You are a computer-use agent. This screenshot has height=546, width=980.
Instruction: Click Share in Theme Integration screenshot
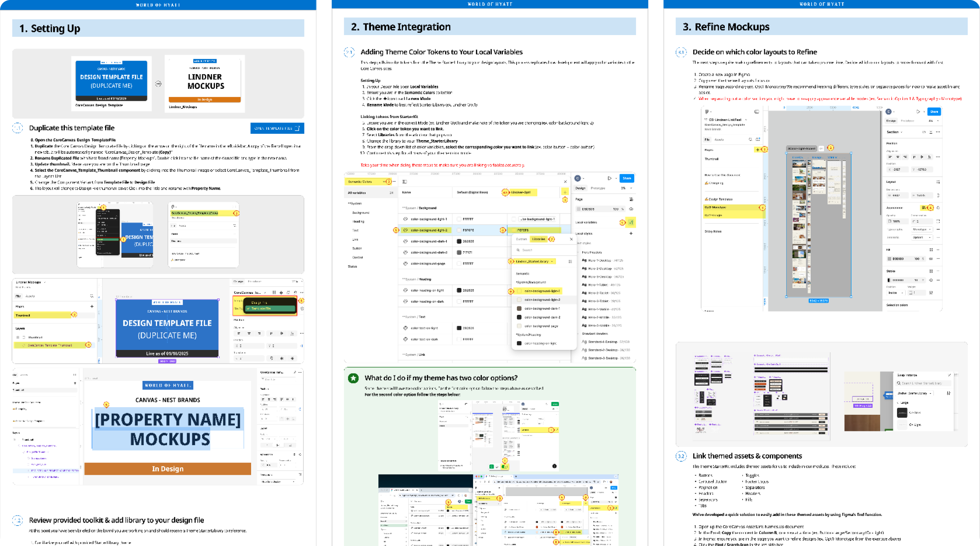pyautogui.click(x=626, y=178)
